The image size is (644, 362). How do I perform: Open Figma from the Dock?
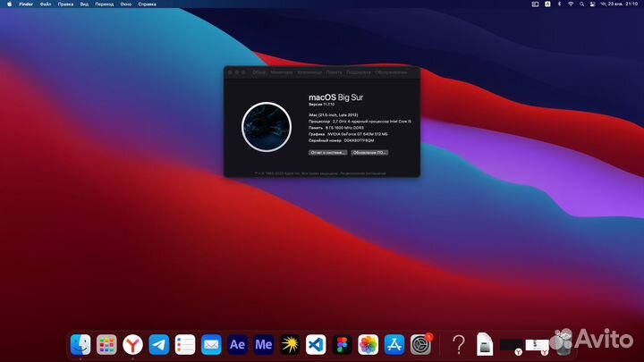pos(342,344)
